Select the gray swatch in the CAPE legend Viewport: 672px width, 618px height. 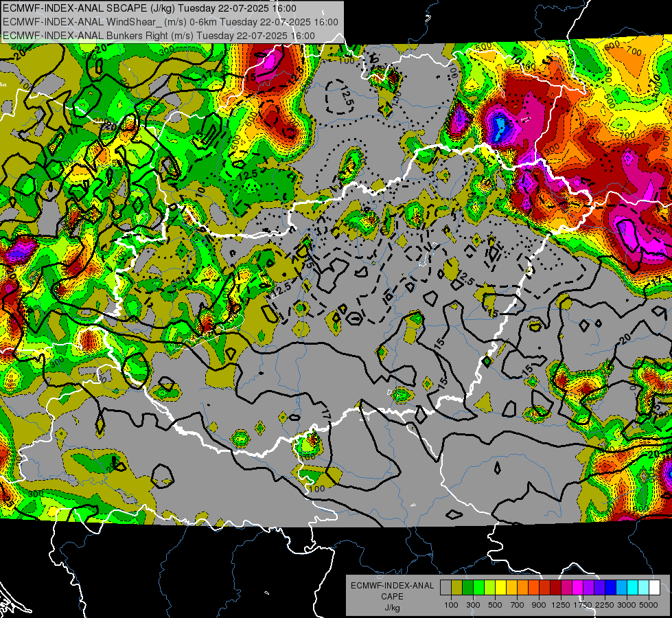[x=445, y=587]
